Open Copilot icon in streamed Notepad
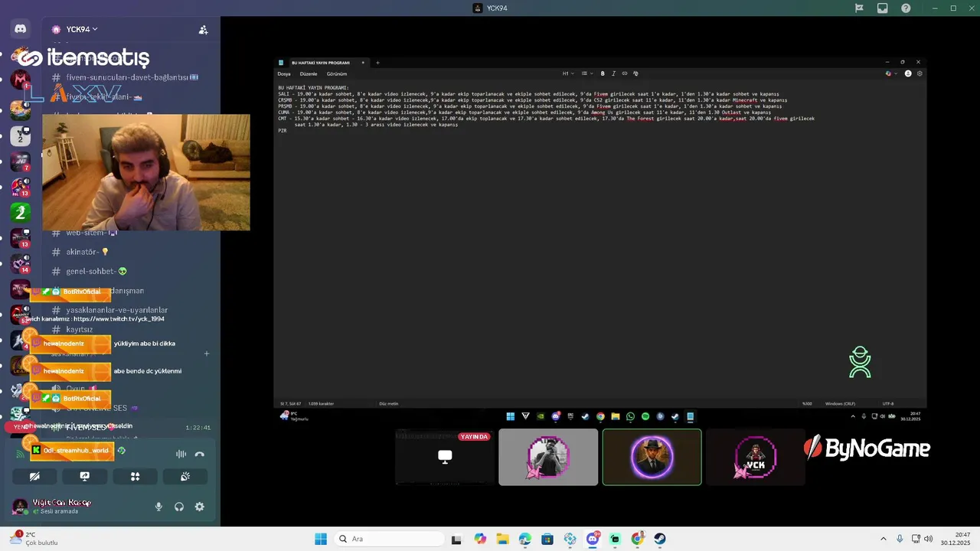This screenshot has height=551, width=980. pos(888,73)
